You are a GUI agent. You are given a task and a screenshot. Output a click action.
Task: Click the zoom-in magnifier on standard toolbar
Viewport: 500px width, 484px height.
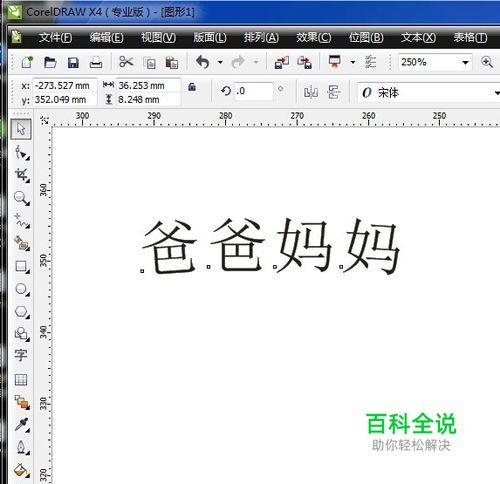[x=487, y=62]
